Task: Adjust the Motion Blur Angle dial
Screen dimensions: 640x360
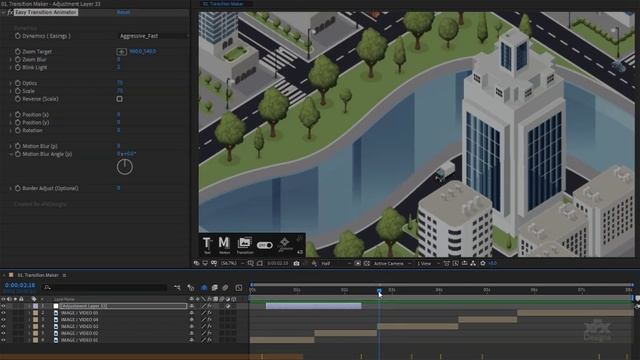Action: tap(124, 167)
